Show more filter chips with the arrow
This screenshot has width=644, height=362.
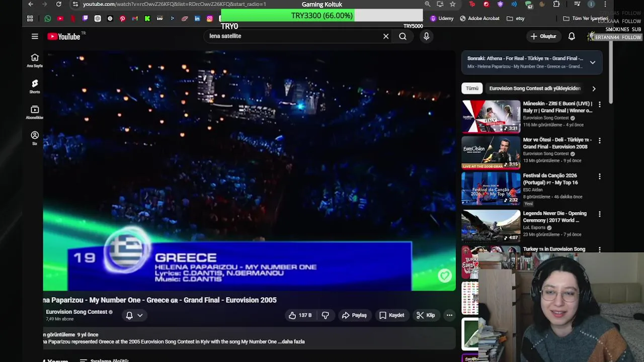coord(594,88)
